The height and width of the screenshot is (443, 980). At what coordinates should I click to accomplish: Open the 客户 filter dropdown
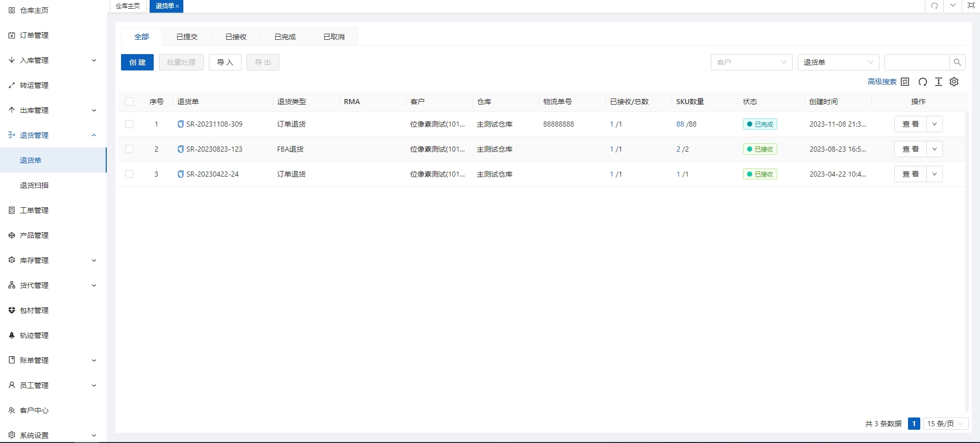[751, 62]
